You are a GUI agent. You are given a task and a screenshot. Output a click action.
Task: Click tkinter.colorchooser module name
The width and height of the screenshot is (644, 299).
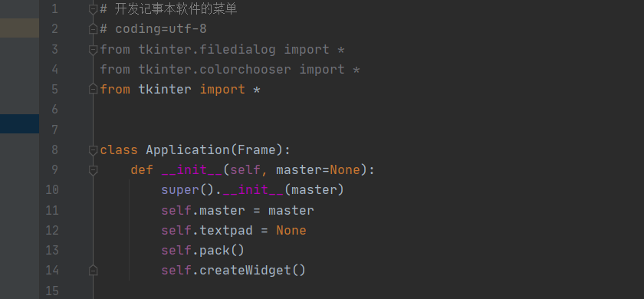[215, 70]
